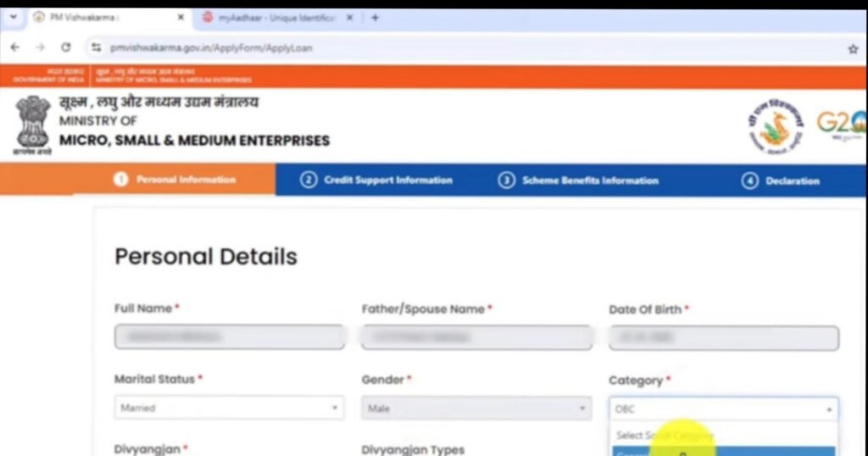Go to Scheme Benefits Information step

coord(578,181)
